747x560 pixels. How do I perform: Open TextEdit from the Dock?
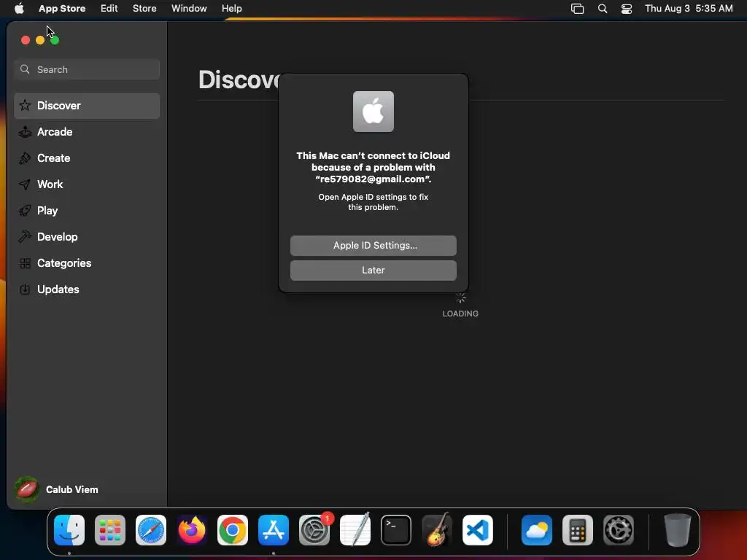355,530
